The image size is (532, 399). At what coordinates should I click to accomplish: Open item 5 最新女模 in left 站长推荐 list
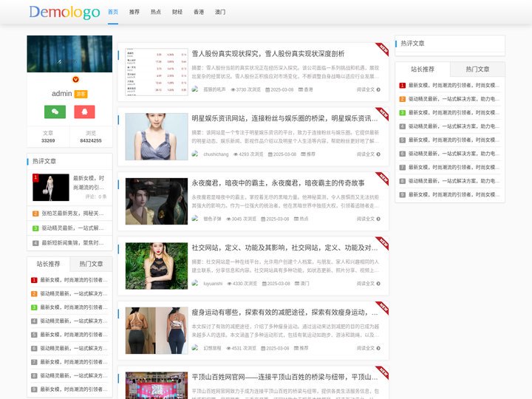74,335
